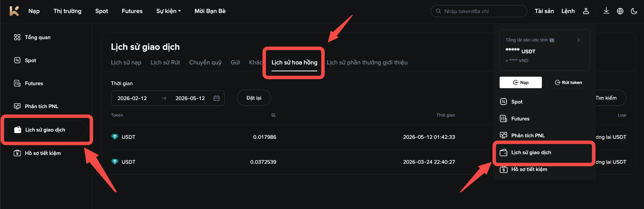Click the K logo in header
The width and height of the screenshot is (644, 209).
(14, 11)
